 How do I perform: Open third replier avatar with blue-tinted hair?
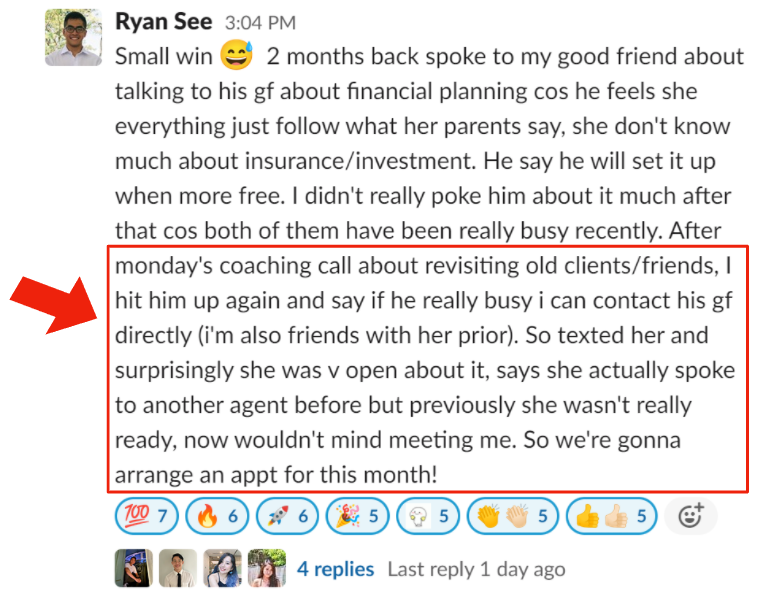pyautogui.click(x=222, y=568)
